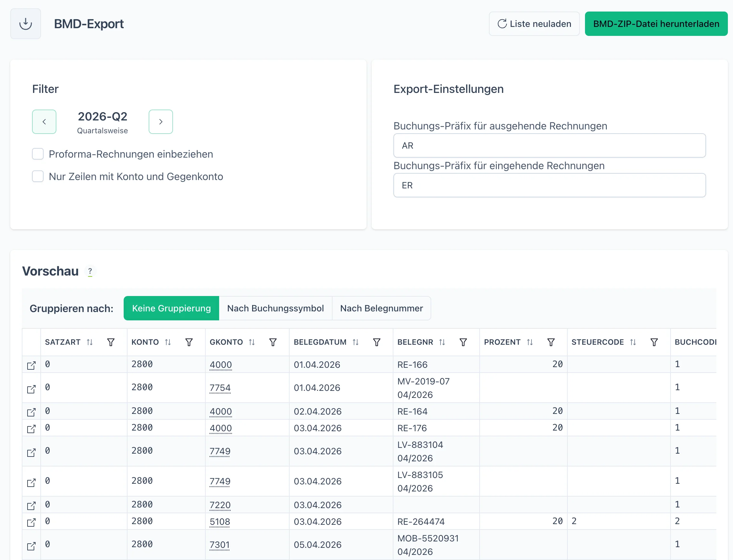Filter the BELEGDATUM column
This screenshot has height=560, width=733.
pos(377,342)
